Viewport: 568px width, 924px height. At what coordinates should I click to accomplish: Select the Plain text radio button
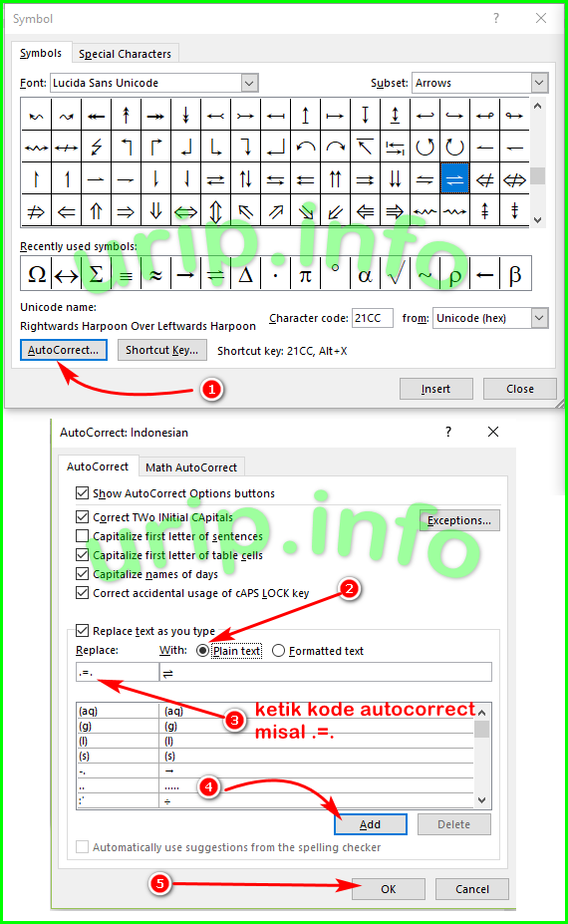click(x=202, y=651)
